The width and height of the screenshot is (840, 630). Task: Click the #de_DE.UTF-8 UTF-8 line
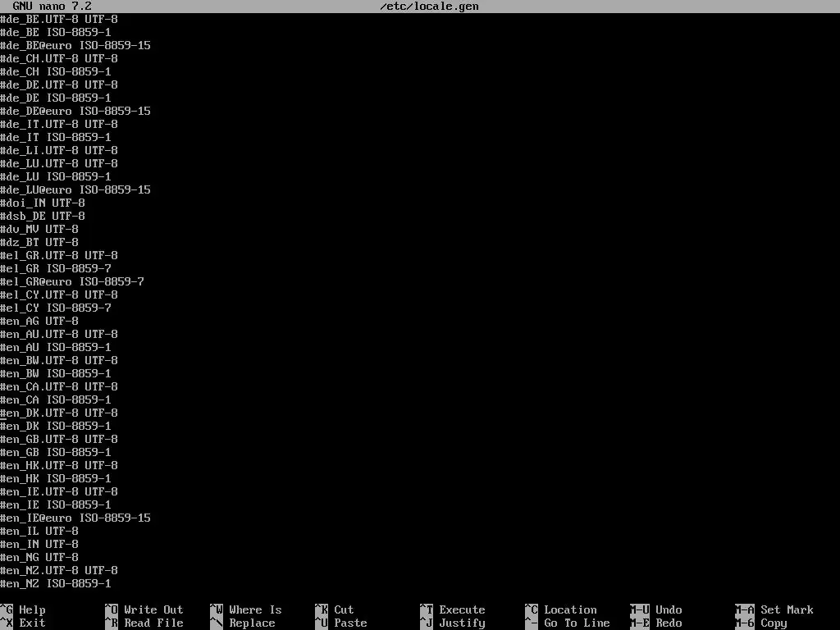tap(59, 84)
